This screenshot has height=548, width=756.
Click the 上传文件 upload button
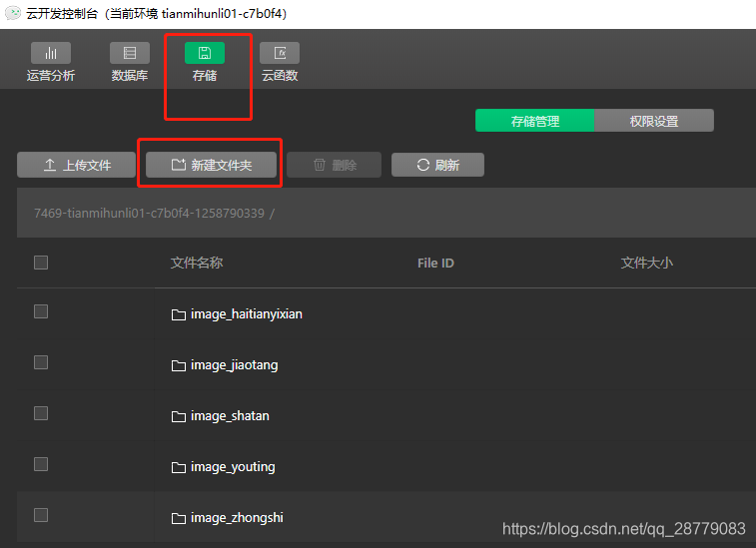pyautogui.click(x=76, y=165)
